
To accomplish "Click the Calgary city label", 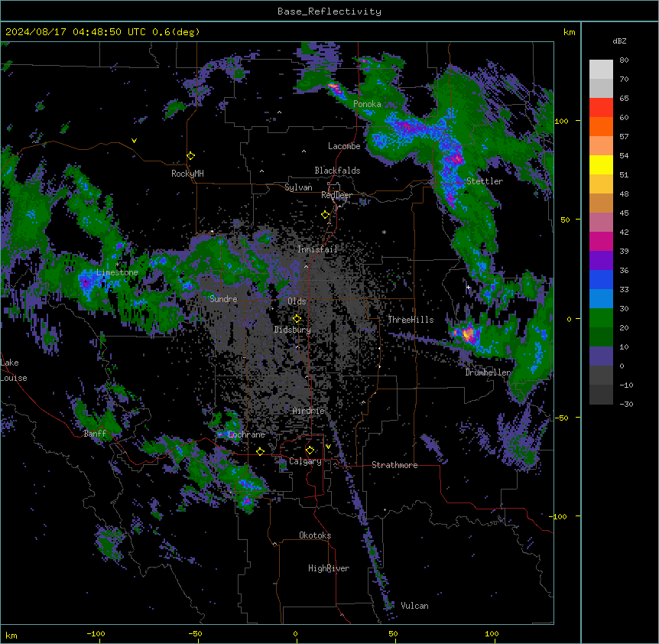I will 305,461.
